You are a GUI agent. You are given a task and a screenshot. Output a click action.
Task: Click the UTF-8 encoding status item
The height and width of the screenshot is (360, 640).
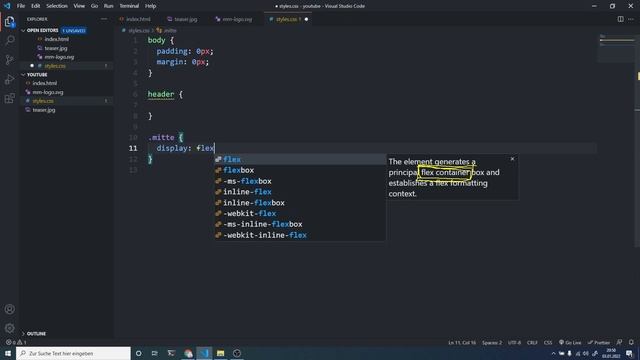(x=514, y=342)
